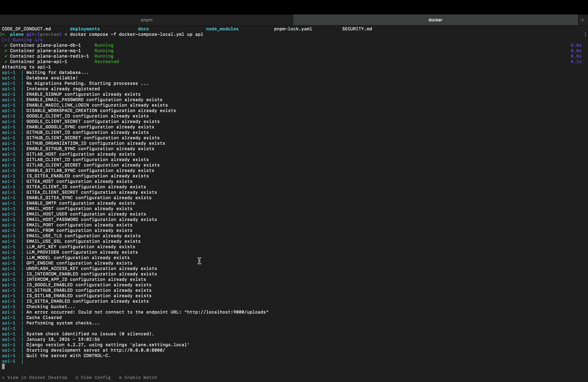Click the 0.1s timing value
588x382 pixels.
[x=576, y=61]
